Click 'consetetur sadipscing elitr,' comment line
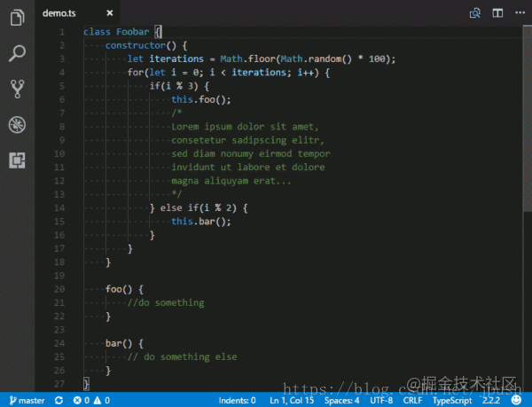This screenshot has height=407, width=532. pos(247,140)
